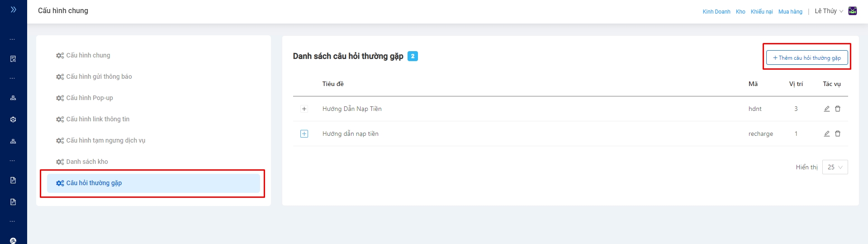
Task: Delete the FAQ with code recharge
Action: tap(838, 134)
